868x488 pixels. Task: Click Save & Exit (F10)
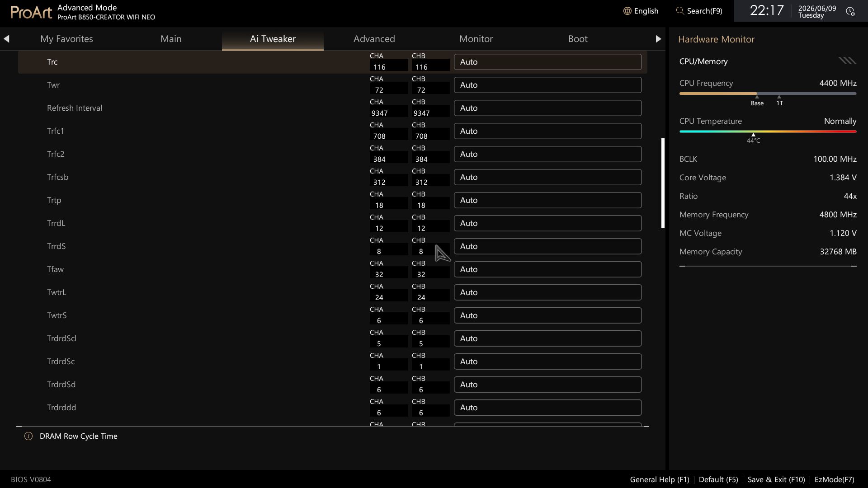[776, 479]
